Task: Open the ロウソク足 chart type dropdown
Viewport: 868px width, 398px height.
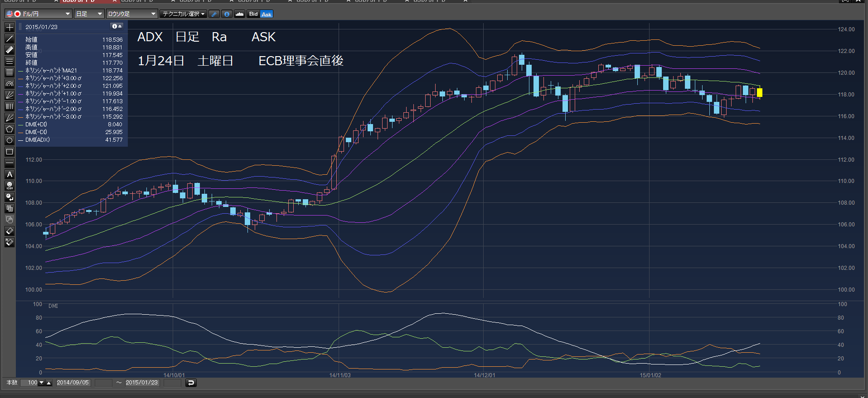Action: (132, 14)
